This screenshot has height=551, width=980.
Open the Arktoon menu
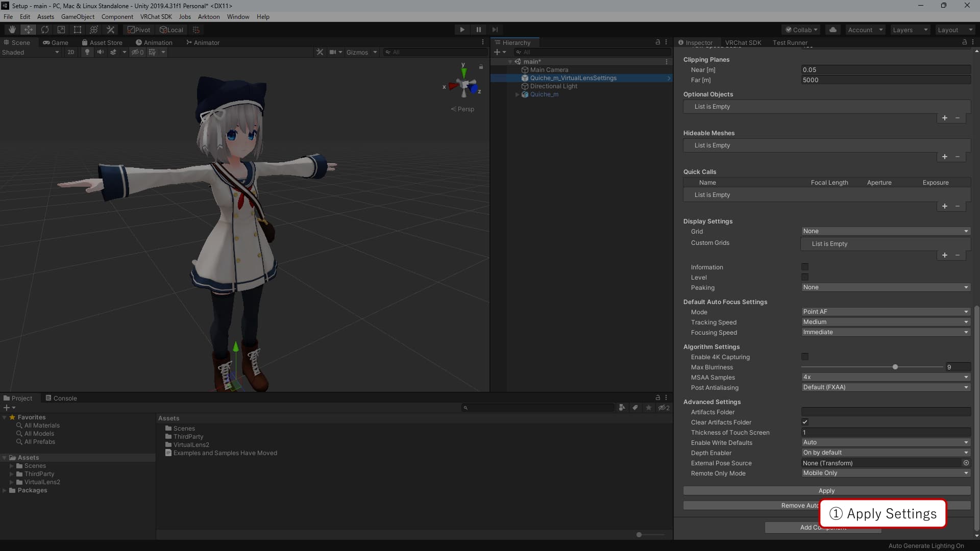[x=209, y=17]
